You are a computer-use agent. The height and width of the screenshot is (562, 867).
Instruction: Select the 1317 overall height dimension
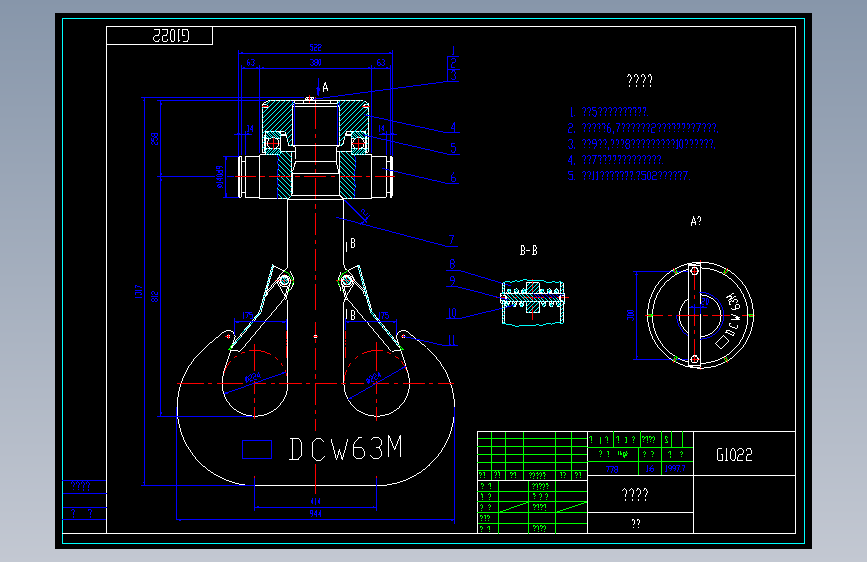coord(138,292)
